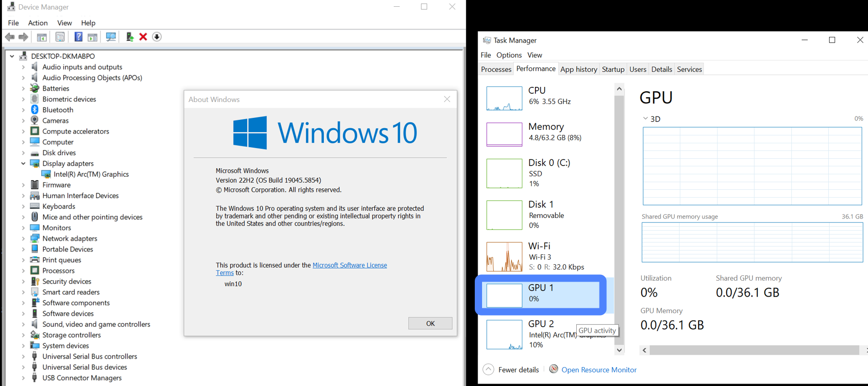The height and width of the screenshot is (386, 868).
Task: Open the 3D engine dropdown in GPU pane
Action: tap(645, 118)
